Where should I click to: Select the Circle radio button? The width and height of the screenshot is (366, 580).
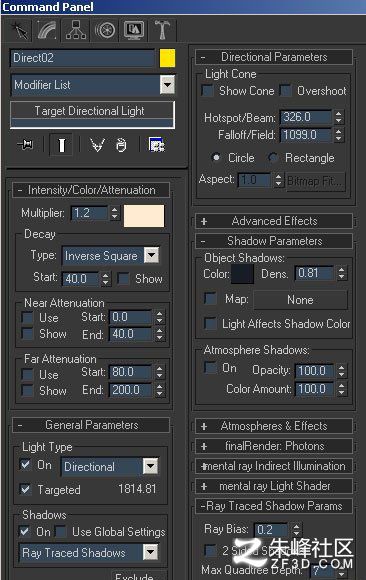tap(216, 158)
